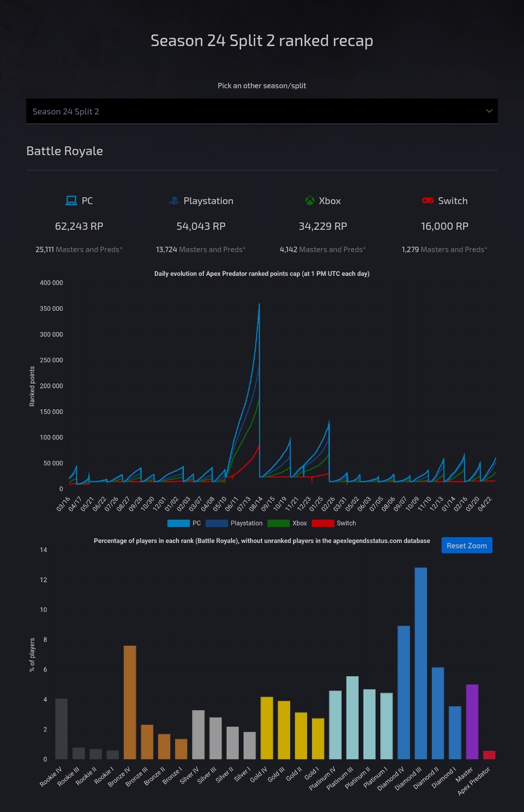Click the Diamond III bar
The image size is (524, 812).
pos(421,663)
